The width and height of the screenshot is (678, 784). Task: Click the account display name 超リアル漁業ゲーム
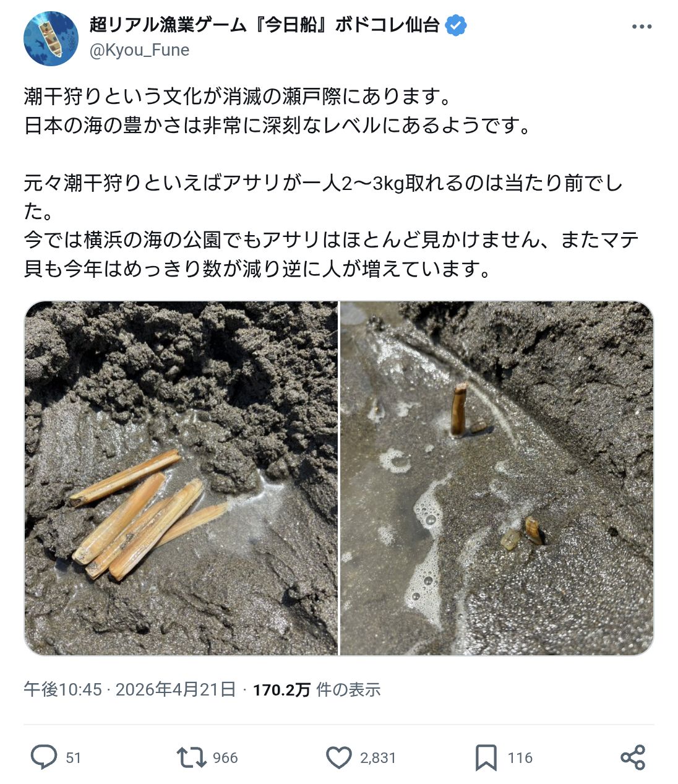click(265, 25)
